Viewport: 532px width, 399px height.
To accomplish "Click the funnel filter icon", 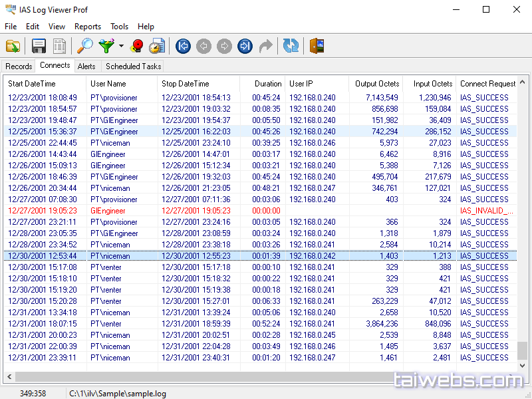I will (x=106, y=46).
